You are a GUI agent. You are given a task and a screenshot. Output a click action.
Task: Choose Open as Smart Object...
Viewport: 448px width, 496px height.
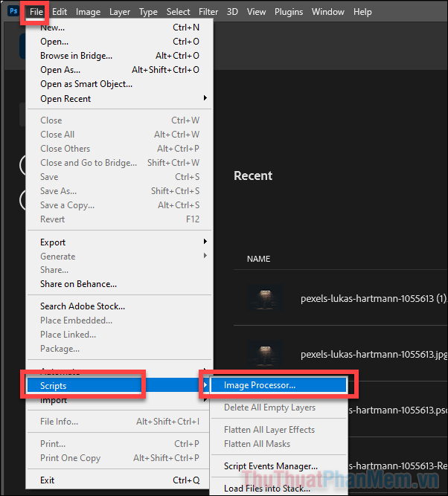[x=120, y=84]
